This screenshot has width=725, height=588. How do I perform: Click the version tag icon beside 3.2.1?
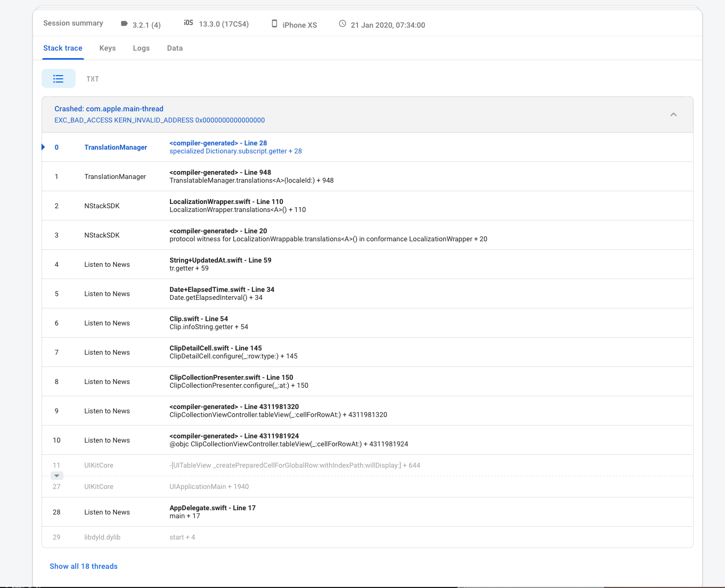pyautogui.click(x=124, y=24)
